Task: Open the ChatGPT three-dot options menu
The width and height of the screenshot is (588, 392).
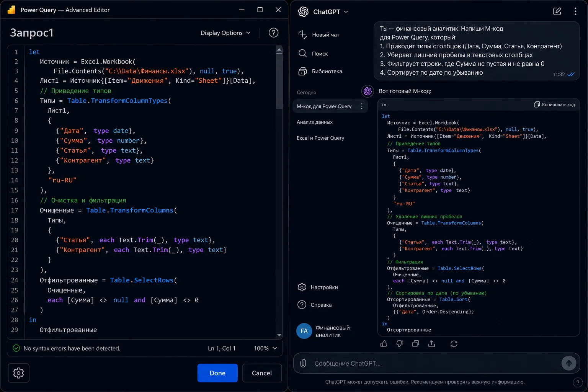Action: [x=575, y=11]
